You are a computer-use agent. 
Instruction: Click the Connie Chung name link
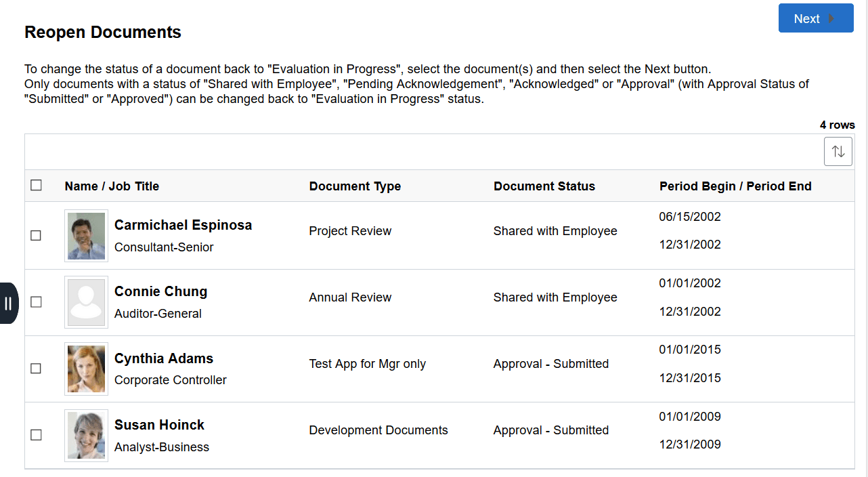(160, 291)
